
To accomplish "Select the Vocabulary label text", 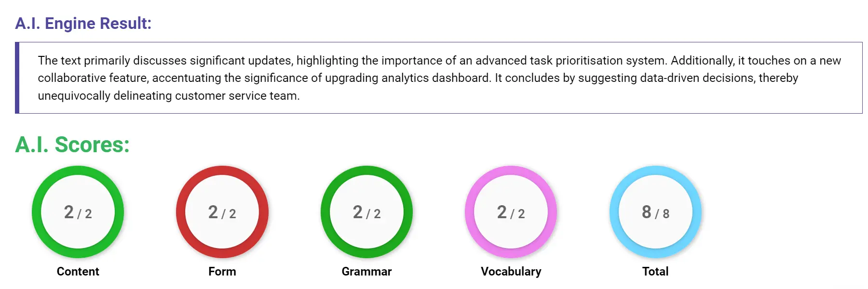I will tap(511, 271).
